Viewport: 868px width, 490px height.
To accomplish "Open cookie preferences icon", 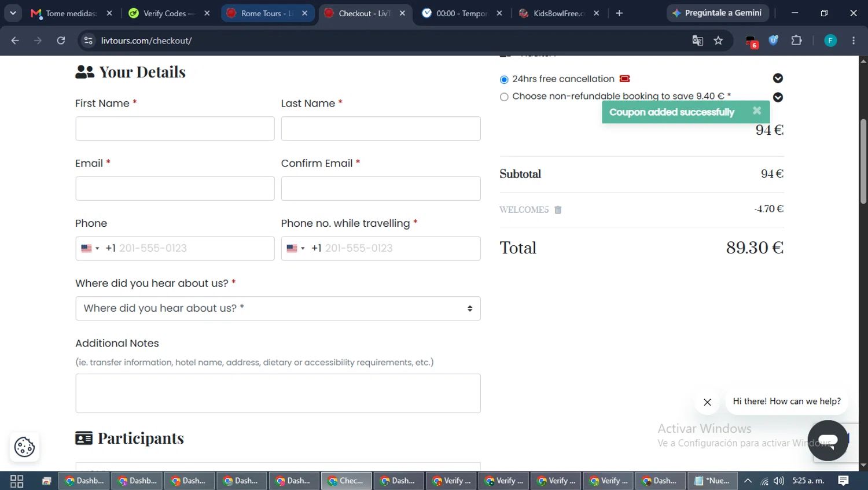I will 24,447.
